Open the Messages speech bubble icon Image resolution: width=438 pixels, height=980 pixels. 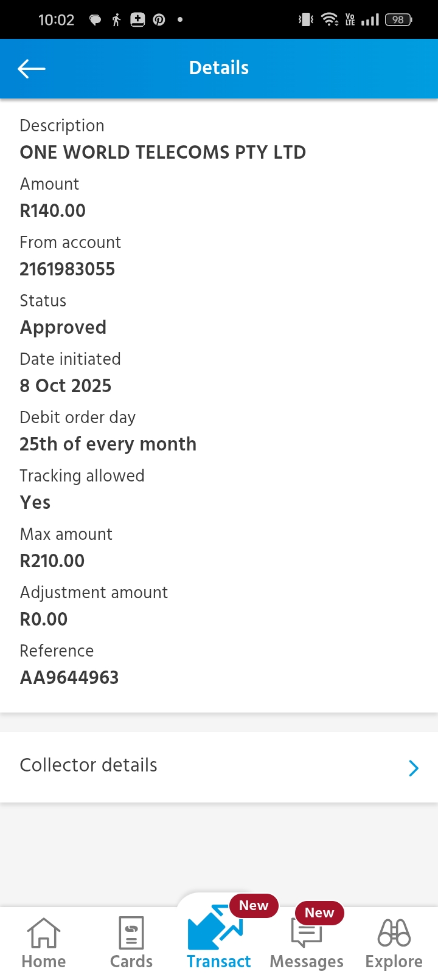point(306,934)
